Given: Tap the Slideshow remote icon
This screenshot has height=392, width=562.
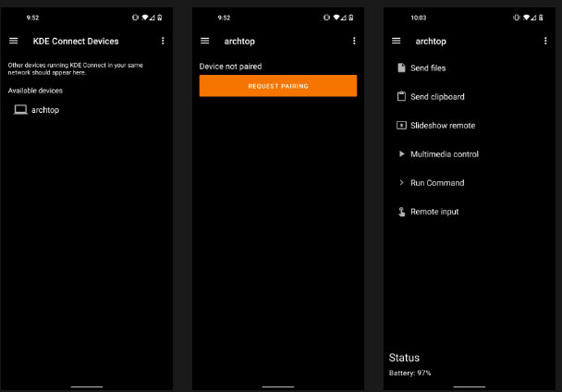Looking at the screenshot, I should (401, 125).
